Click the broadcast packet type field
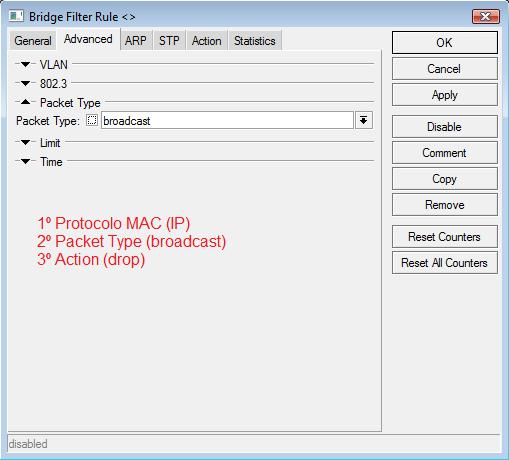The image size is (509, 460). [x=227, y=120]
